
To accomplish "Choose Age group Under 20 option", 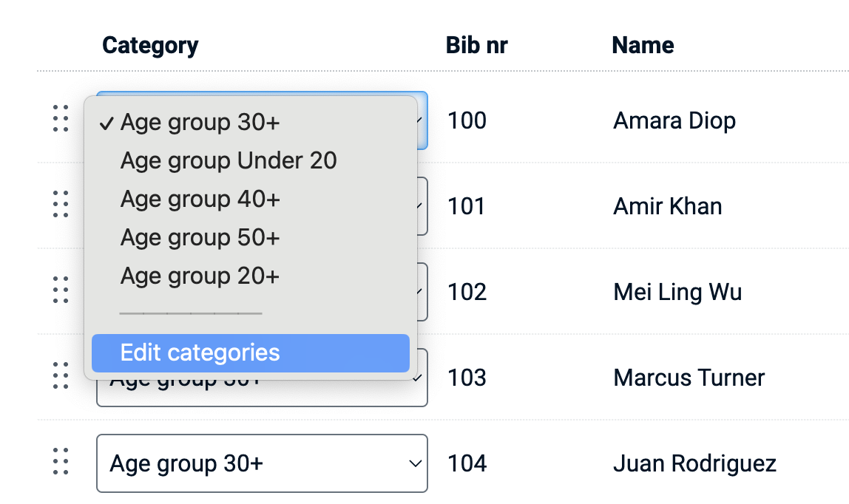I will coord(228,160).
